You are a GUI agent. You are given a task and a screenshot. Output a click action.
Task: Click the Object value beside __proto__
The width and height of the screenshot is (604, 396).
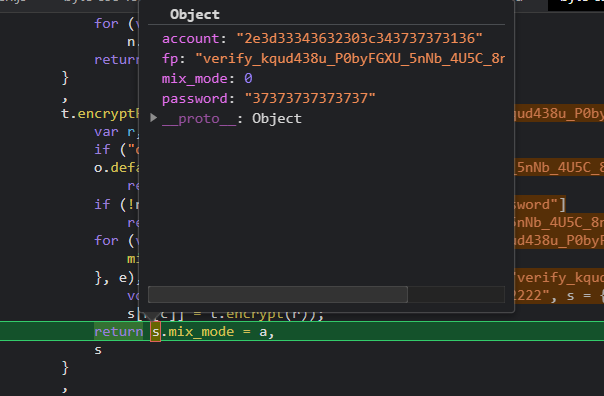pyautogui.click(x=277, y=119)
